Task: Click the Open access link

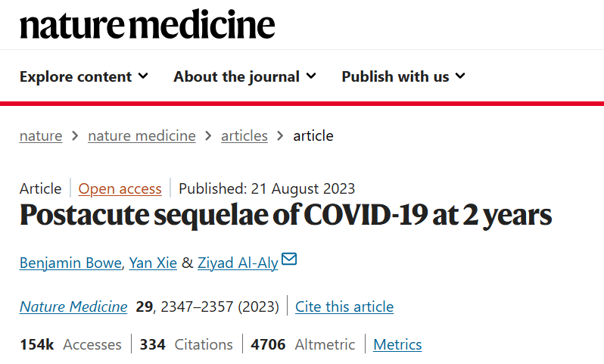Action: pos(120,188)
